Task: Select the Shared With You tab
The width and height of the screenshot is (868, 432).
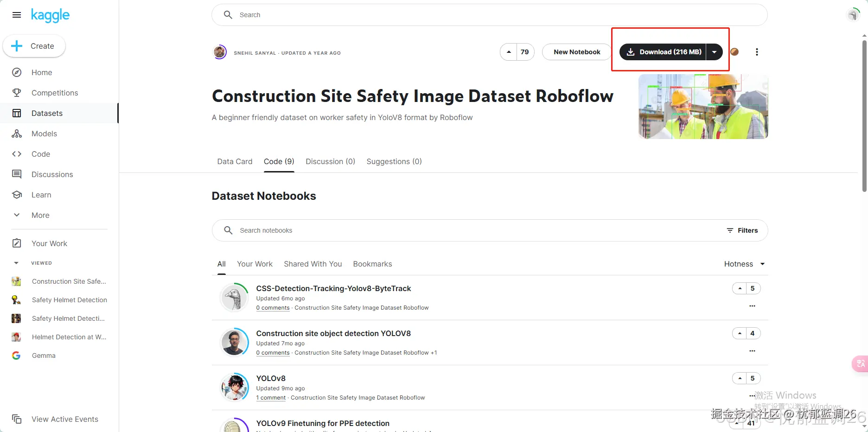Action: click(x=313, y=264)
